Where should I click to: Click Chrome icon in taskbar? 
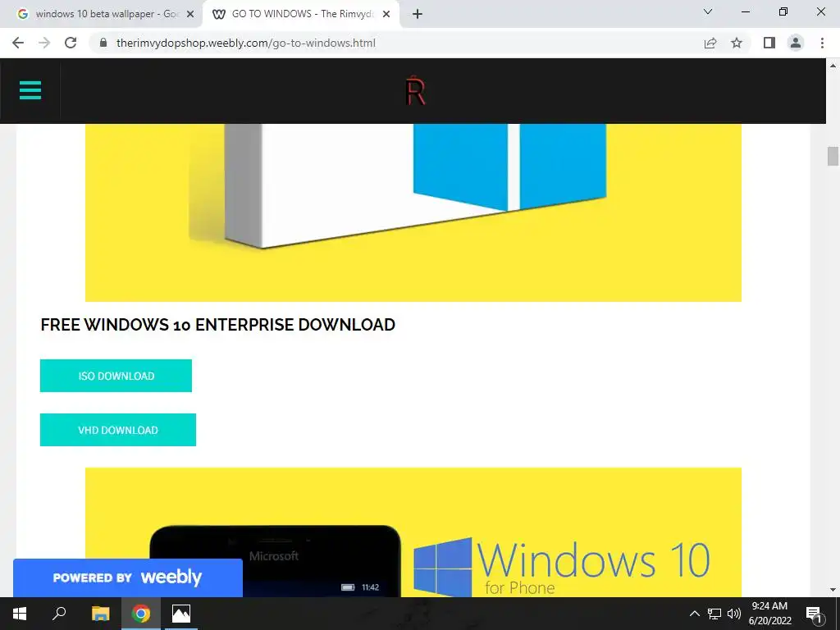point(141,614)
